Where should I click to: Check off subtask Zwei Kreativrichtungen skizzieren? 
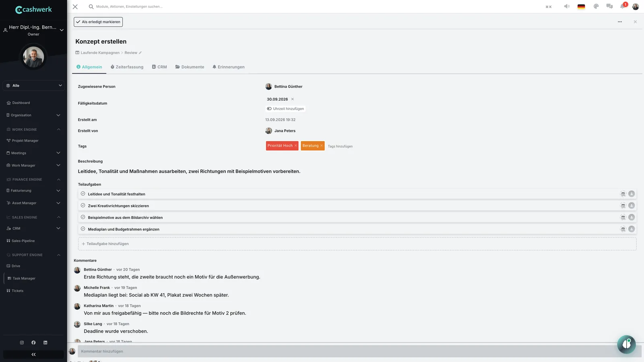pos(83,205)
